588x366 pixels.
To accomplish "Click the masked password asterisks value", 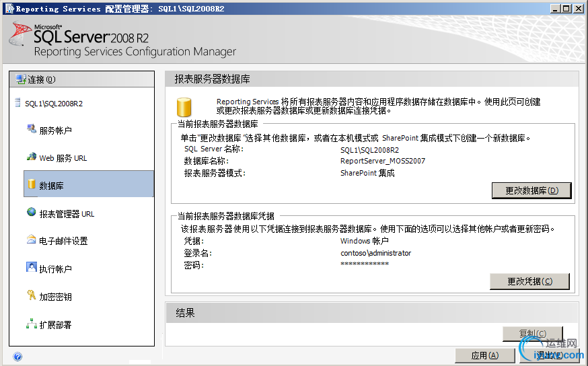I will pos(365,264).
